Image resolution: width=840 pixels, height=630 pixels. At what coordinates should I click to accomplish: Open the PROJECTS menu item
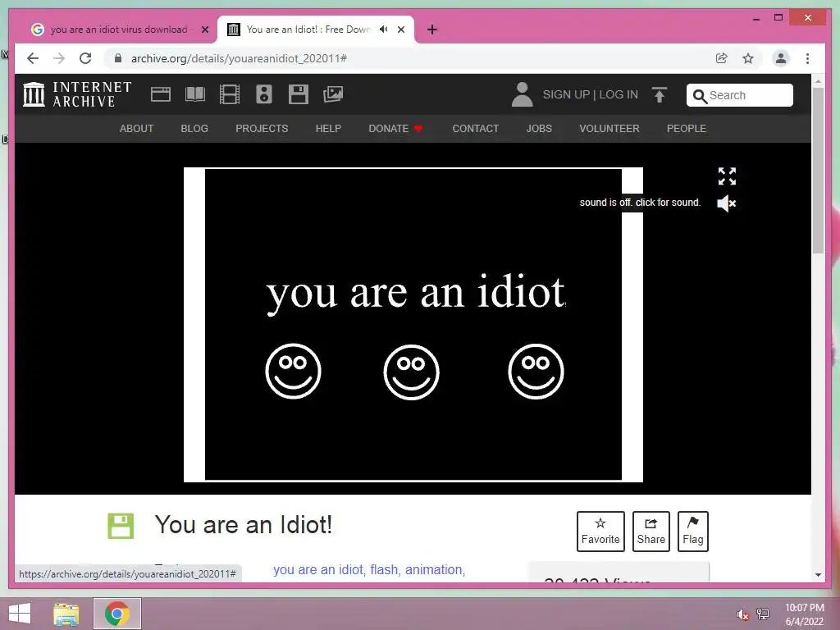pyautogui.click(x=262, y=129)
